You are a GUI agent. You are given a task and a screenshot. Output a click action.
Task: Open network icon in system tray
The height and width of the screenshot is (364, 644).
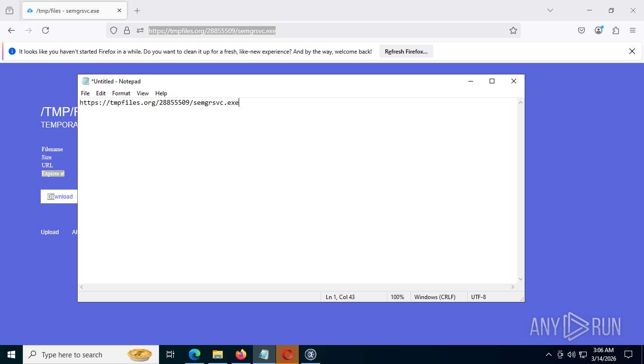583,355
